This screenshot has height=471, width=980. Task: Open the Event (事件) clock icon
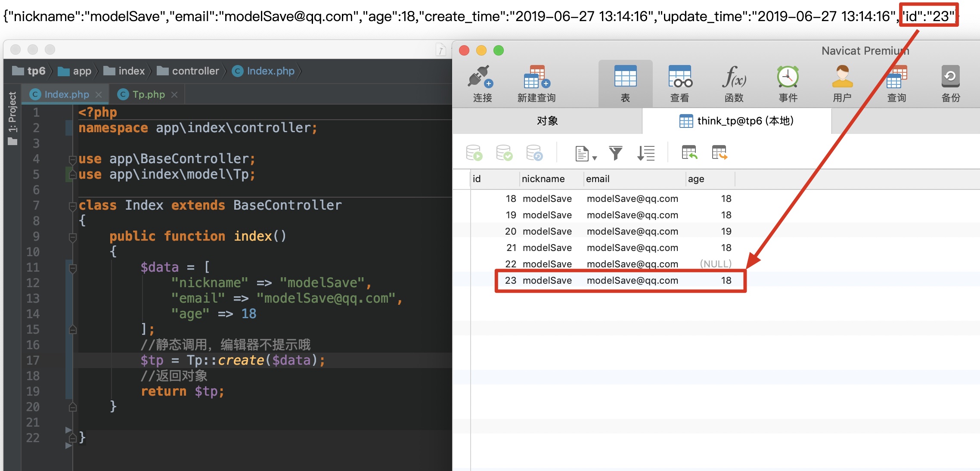click(788, 84)
